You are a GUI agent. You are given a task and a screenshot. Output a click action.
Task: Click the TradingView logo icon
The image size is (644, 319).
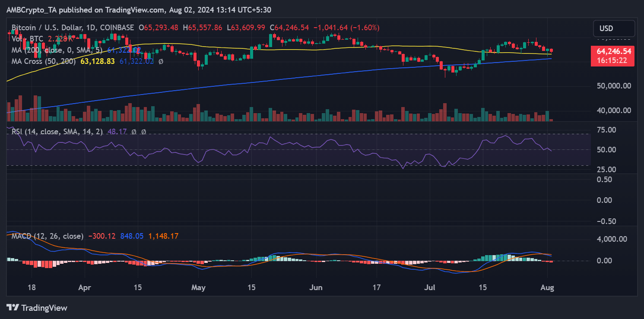(x=13, y=308)
